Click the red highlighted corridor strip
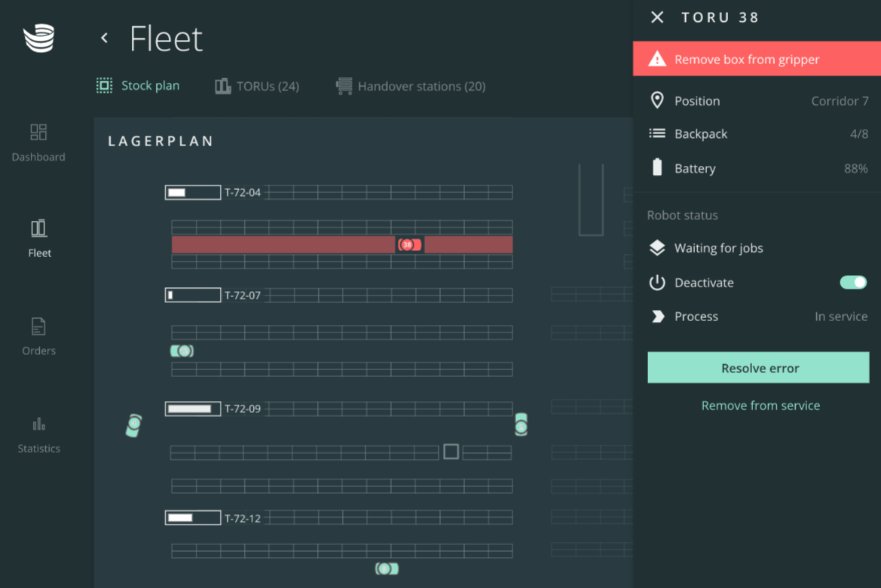The height and width of the screenshot is (588, 881). point(283,244)
